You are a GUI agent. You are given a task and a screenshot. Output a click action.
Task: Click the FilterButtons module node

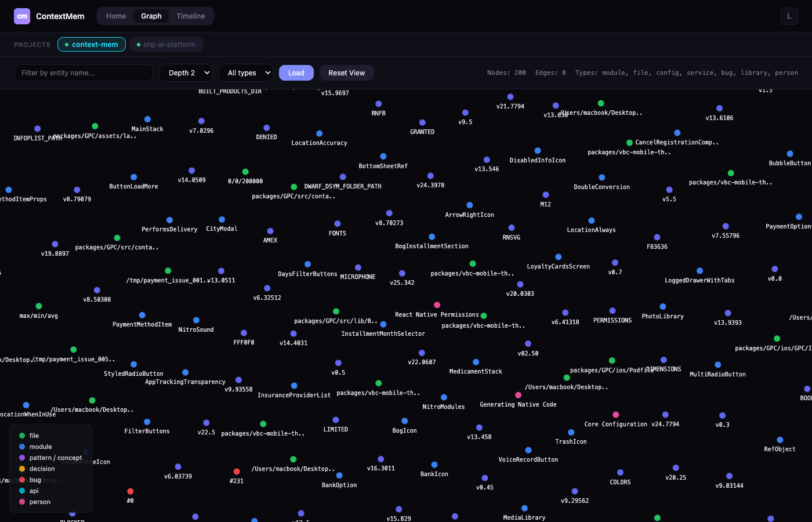coord(147,422)
